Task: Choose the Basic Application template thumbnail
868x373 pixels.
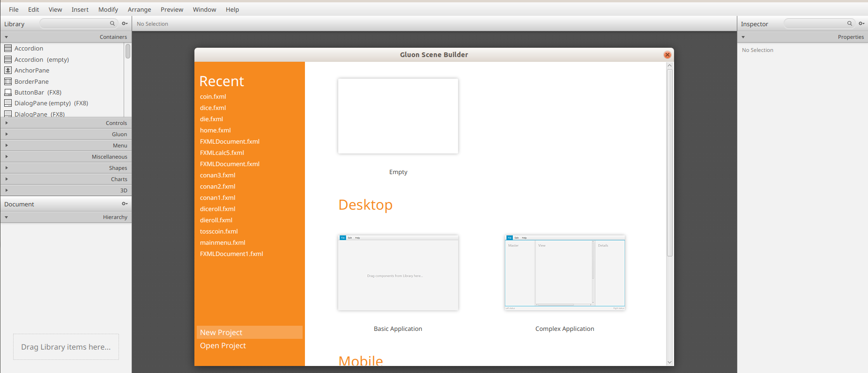Action: 398,273
